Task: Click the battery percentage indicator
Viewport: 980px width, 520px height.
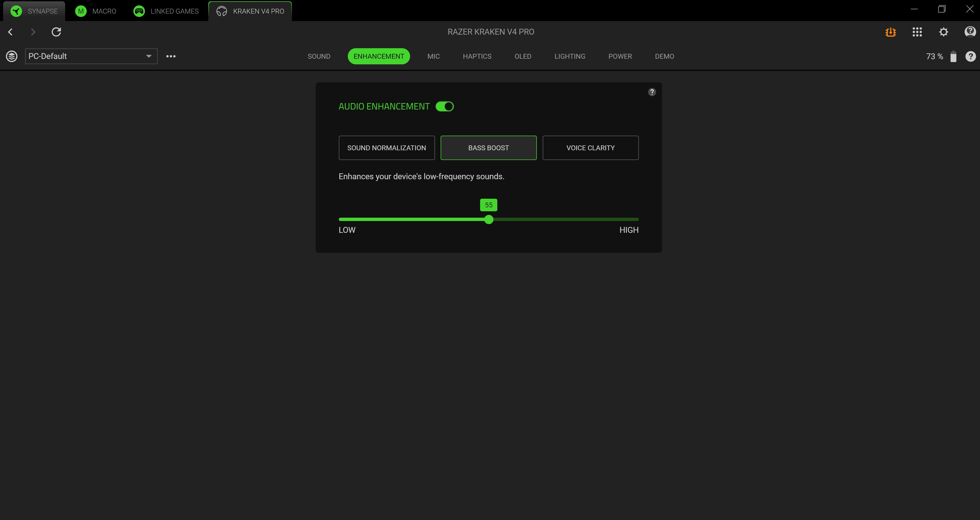Action: [934, 56]
